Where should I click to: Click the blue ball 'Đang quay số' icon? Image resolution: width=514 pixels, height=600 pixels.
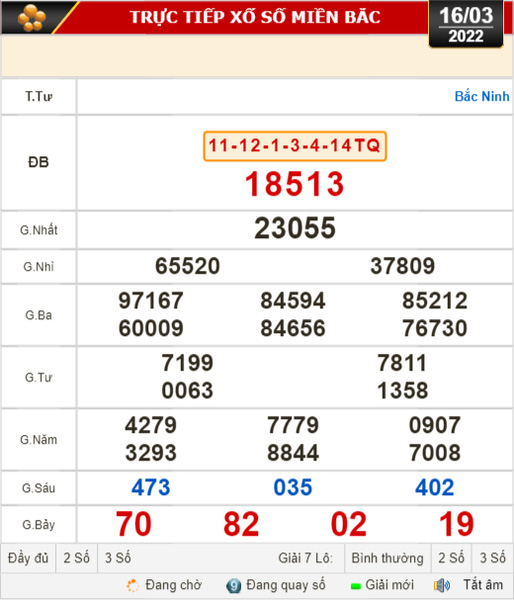pos(233,585)
